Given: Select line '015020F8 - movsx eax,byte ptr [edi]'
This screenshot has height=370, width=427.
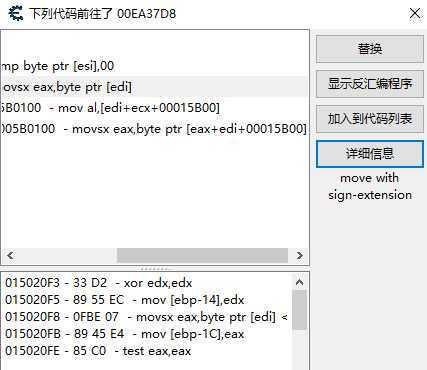Looking at the screenshot, I should pyautogui.click(x=146, y=317).
